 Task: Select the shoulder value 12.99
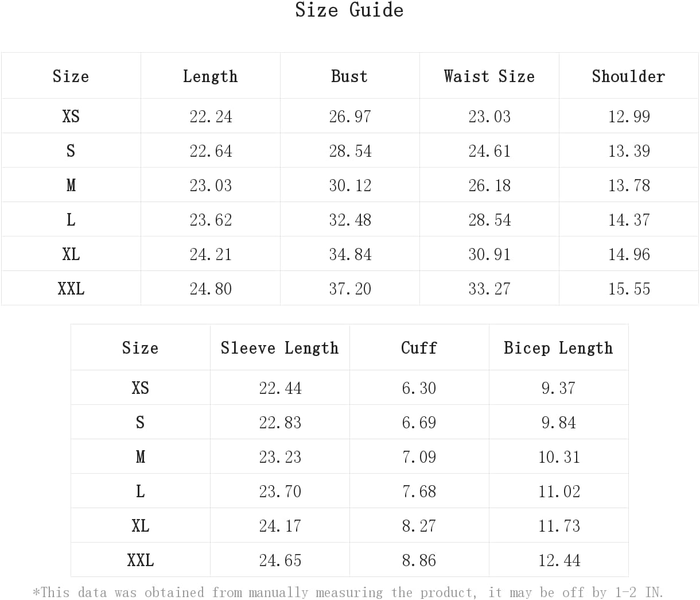[629, 117]
